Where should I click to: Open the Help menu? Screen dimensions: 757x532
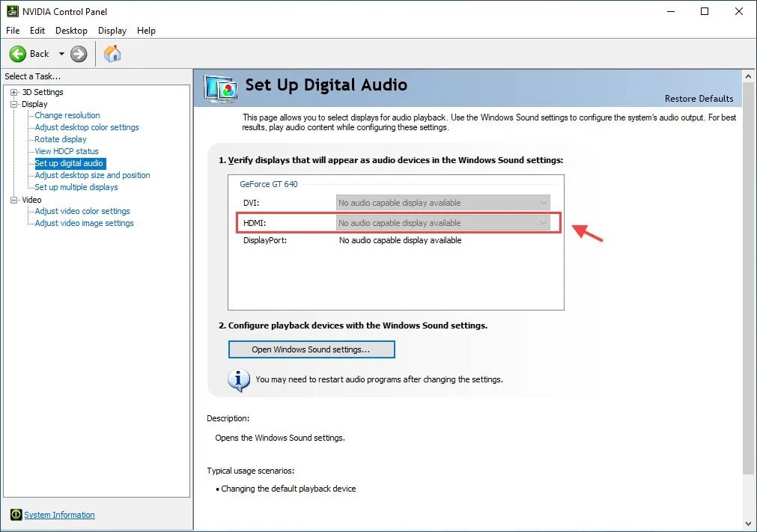[x=146, y=31]
